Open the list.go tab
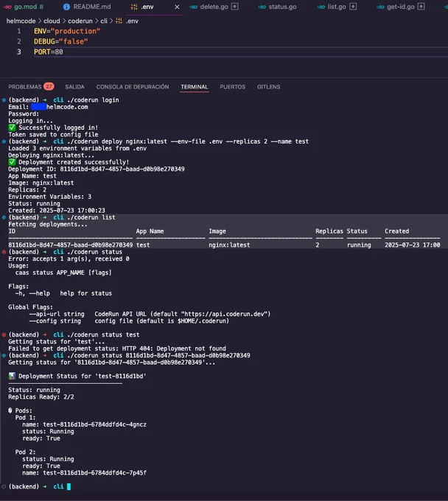448x501 pixels. click(x=337, y=7)
